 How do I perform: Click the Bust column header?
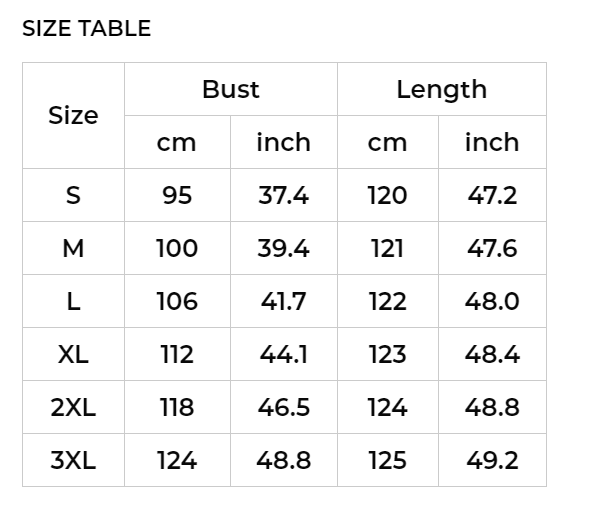(230, 89)
